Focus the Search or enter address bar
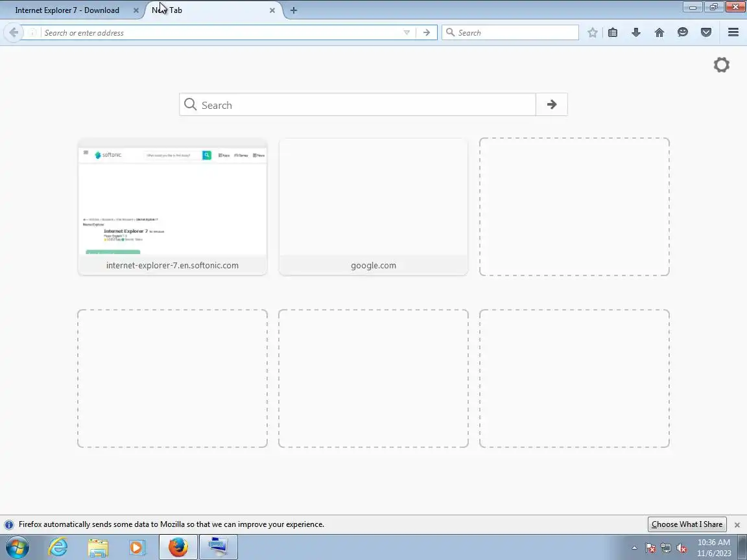The height and width of the screenshot is (560, 747). [x=222, y=32]
